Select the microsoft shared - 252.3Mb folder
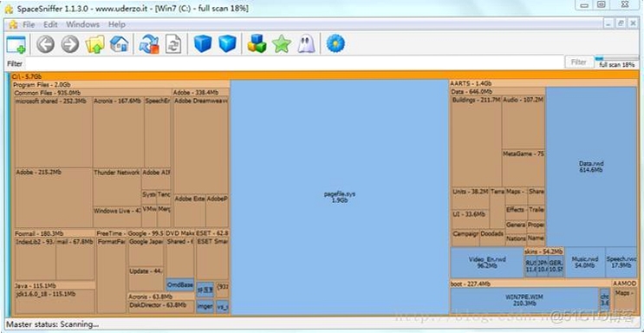Viewport: 644px width, 333px height. (54, 133)
